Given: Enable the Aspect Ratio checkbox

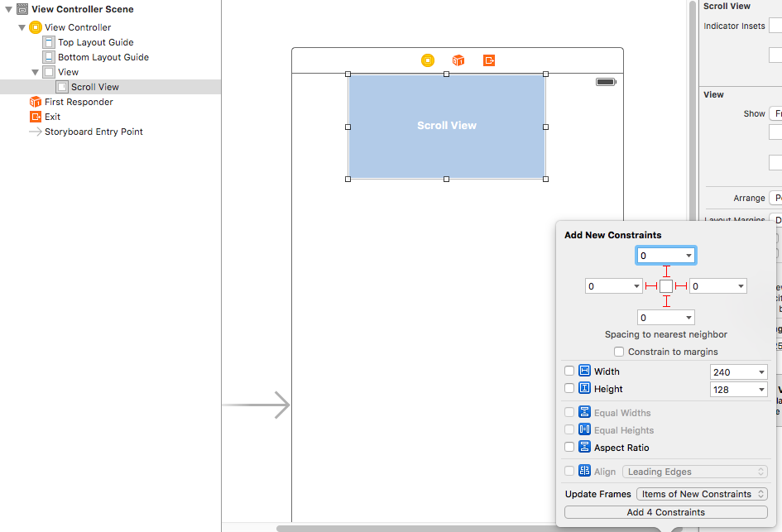Looking at the screenshot, I should (569, 448).
